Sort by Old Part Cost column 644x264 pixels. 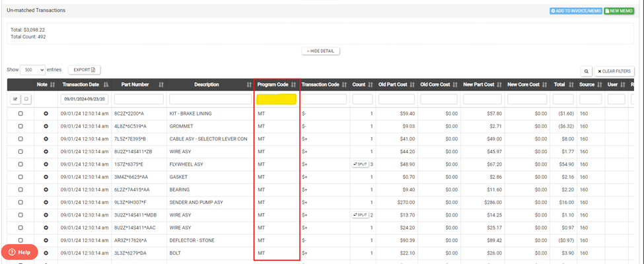click(412, 84)
